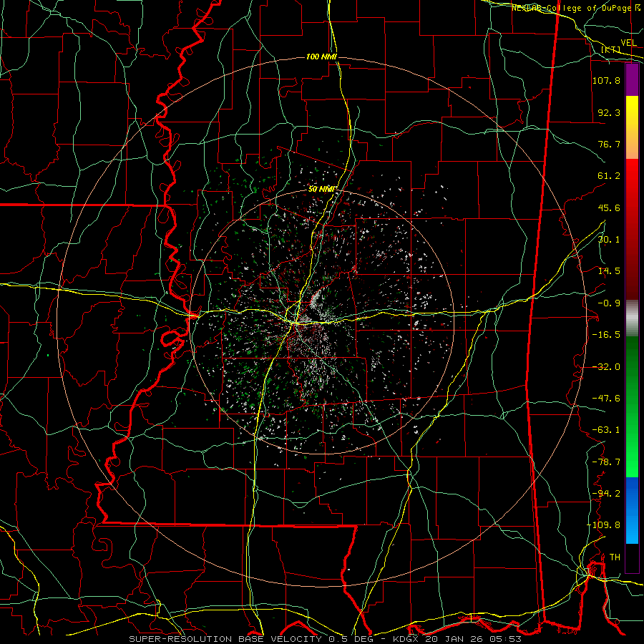This screenshot has height=644, width=644.
Task: Click the 92.3 velocity scale value
Action: click(x=609, y=112)
